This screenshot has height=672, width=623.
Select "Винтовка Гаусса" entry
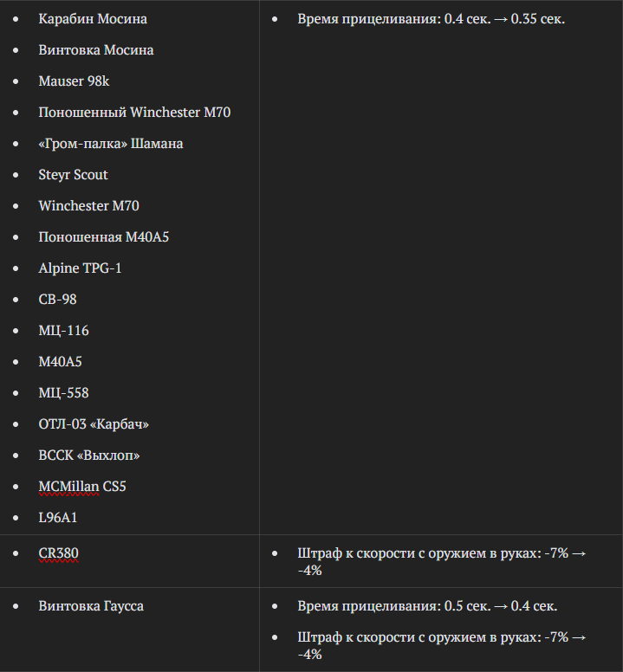click(91, 606)
